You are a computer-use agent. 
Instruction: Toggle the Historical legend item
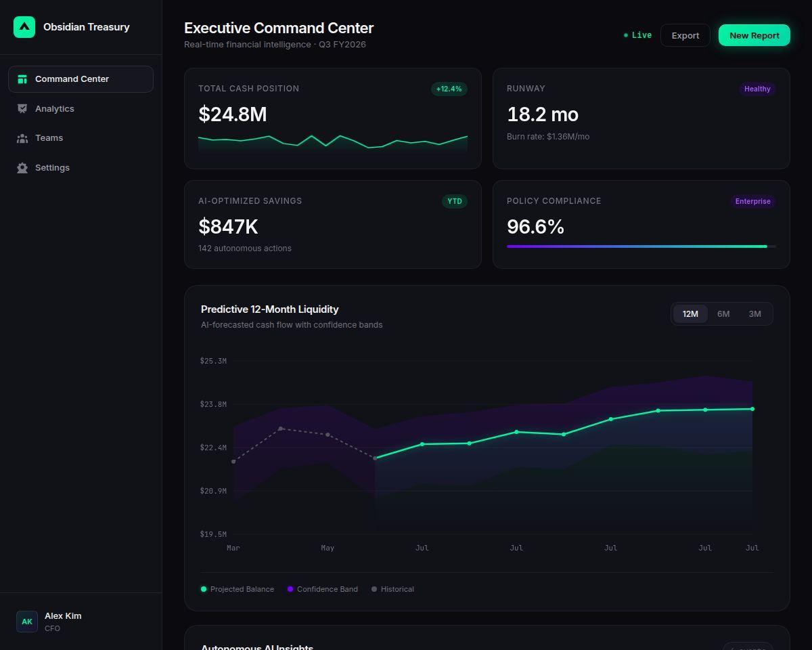[x=392, y=589]
